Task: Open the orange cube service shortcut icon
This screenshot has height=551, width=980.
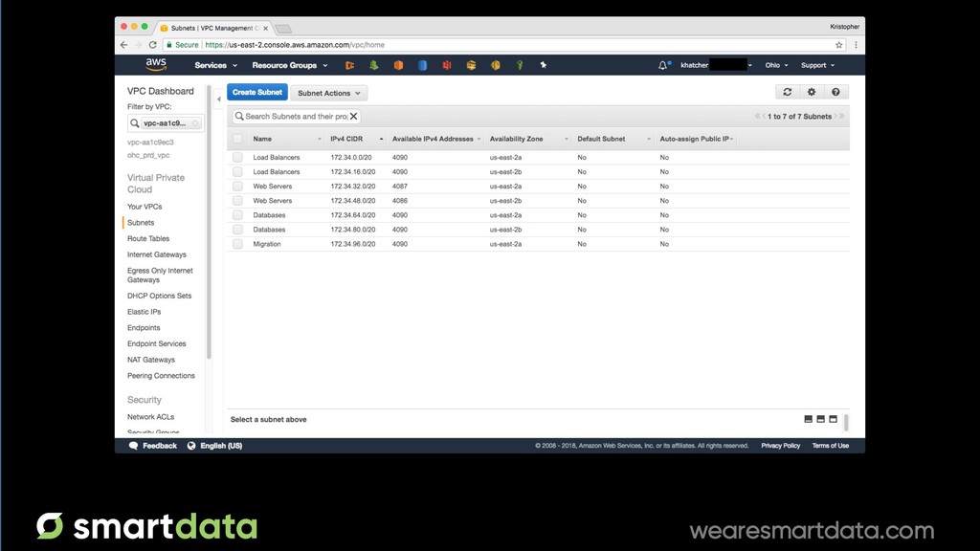Action: click(x=398, y=65)
